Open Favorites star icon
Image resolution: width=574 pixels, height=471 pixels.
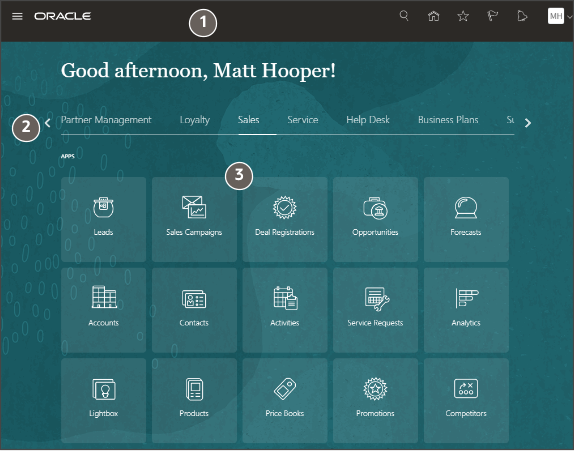point(463,16)
